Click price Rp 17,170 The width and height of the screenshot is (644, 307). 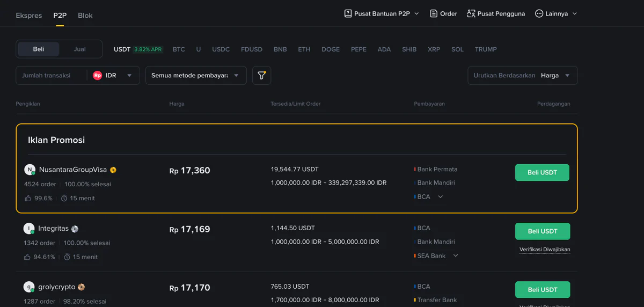[190, 288]
